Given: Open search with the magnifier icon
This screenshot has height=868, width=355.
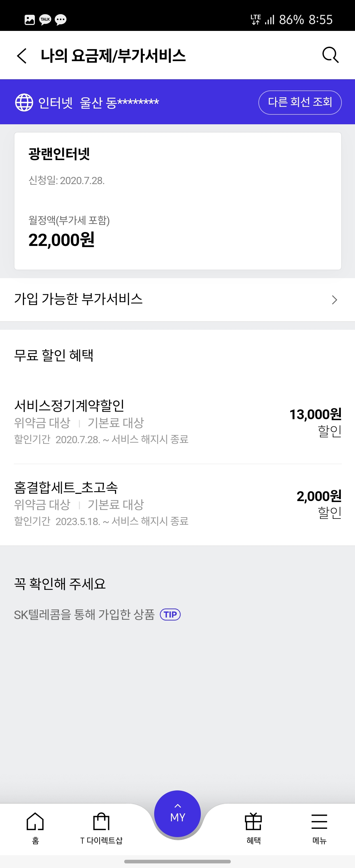Looking at the screenshot, I should click(330, 55).
